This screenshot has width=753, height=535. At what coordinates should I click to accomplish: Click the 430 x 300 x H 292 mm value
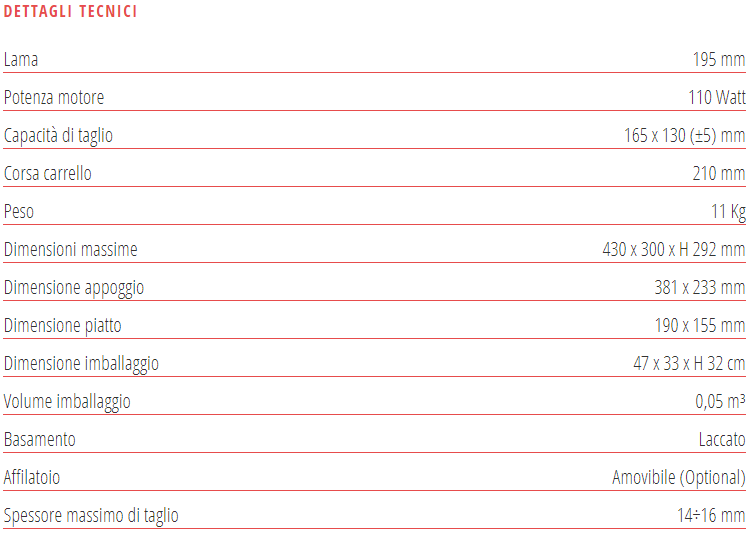coord(674,249)
